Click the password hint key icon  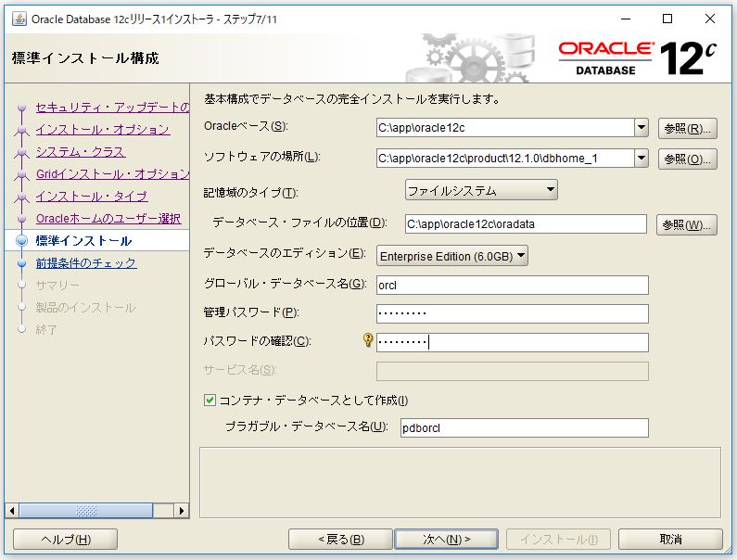(x=368, y=340)
